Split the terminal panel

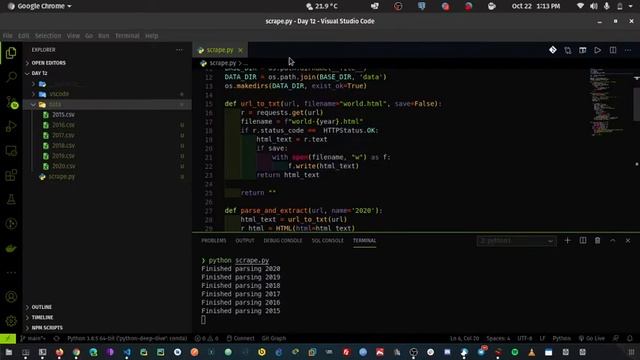[583, 240]
